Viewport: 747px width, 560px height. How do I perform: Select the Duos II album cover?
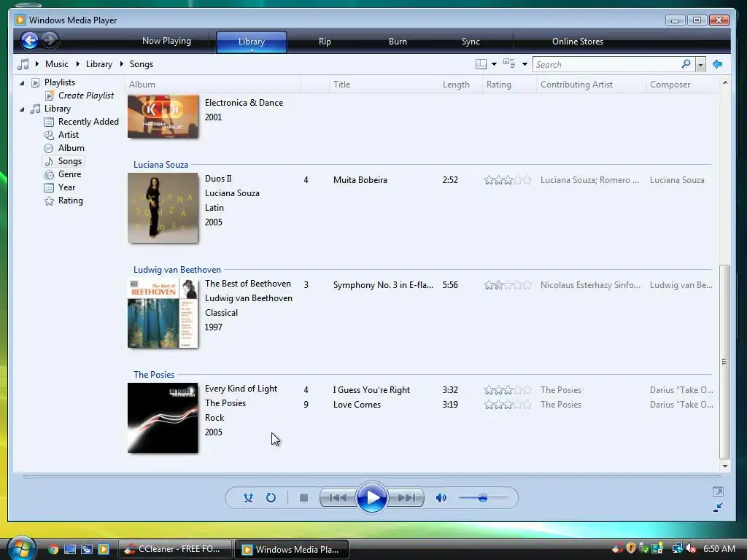click(163, 208)
